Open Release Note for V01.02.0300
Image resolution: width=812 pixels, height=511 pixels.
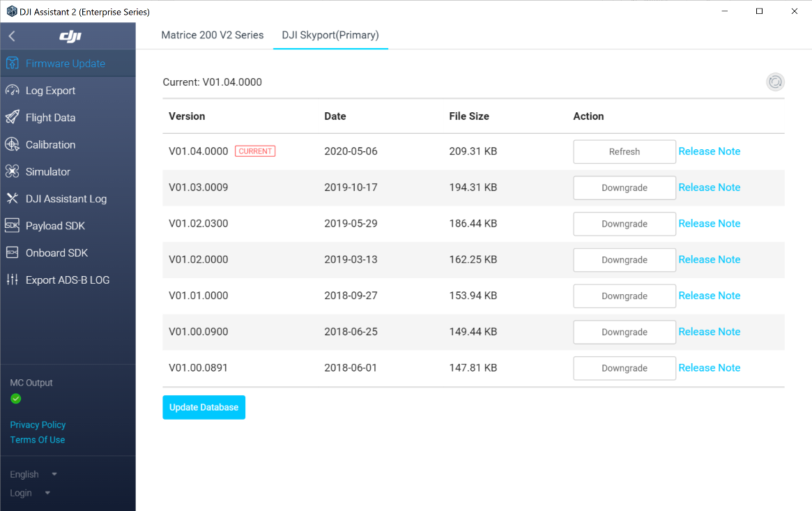pos(710,223)
